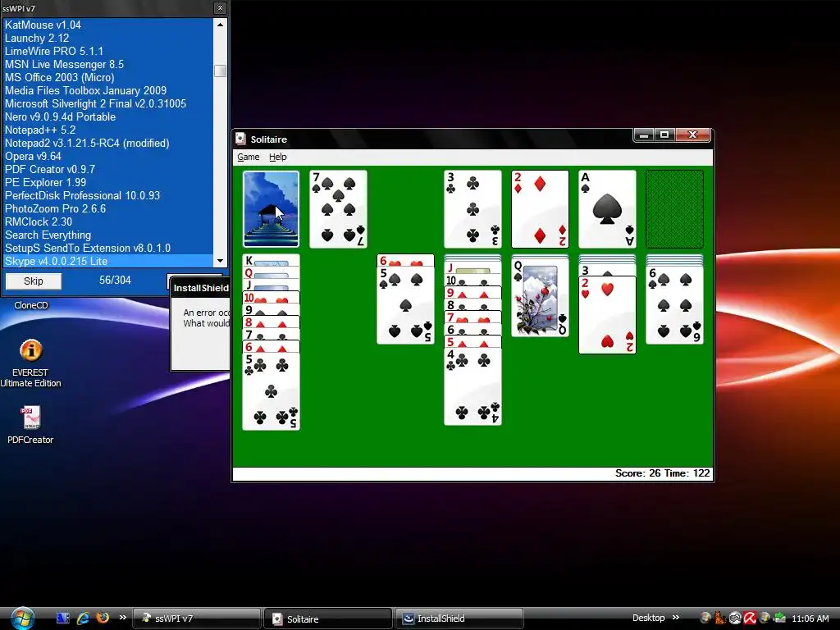Select PerfectDisk Professional 10.0.93 entry

click(108, 195)
